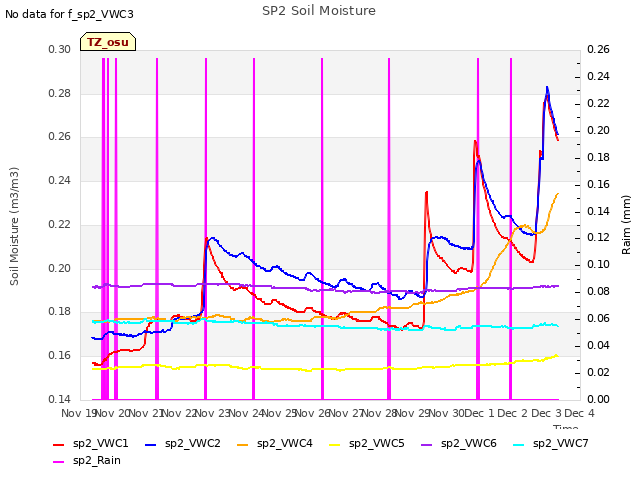This screenshot has height=480, width=640.
Task: Select the sp2_VWC7 legend entry
Action: coord(551,443)
